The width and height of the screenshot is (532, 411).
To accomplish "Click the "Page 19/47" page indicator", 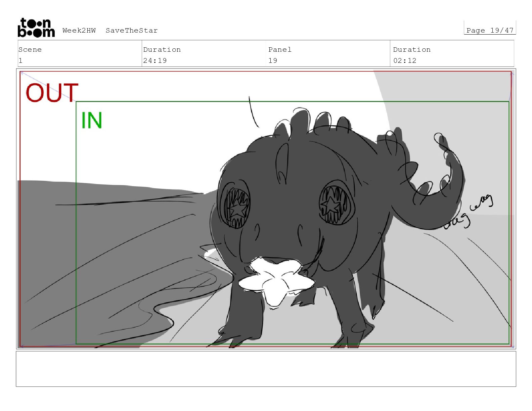I will pos(490,30).
